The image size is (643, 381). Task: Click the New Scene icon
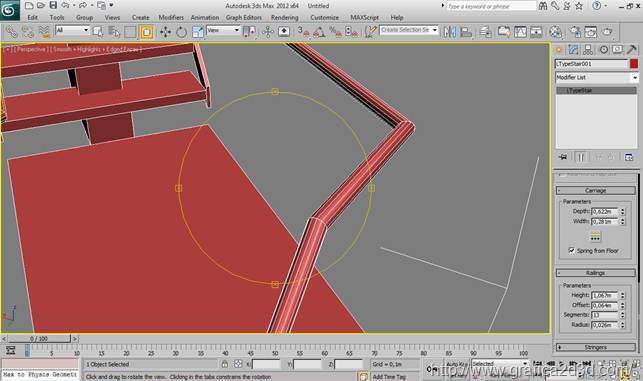pyautogui.click(x=29, y=5)
